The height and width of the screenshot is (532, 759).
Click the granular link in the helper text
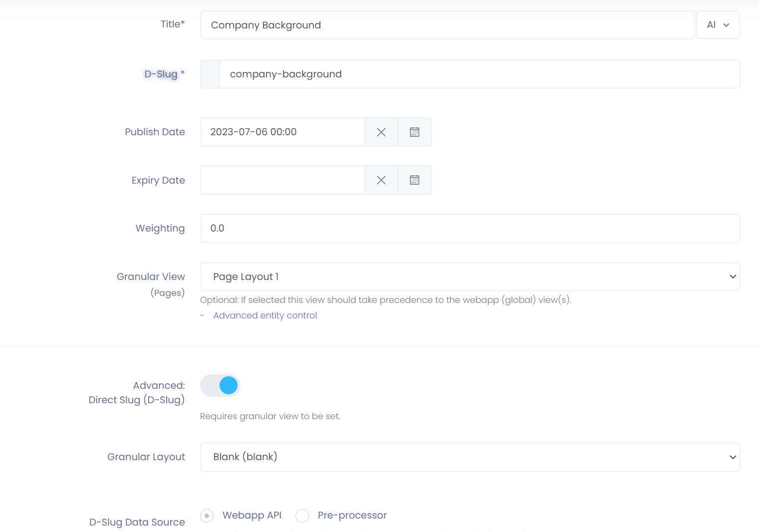click(x=257, y=416)
